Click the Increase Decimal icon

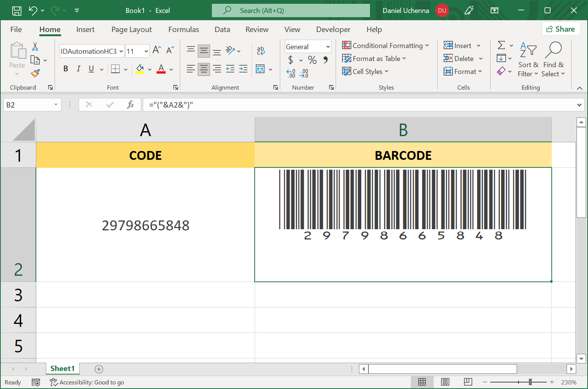tap(291, 73)
